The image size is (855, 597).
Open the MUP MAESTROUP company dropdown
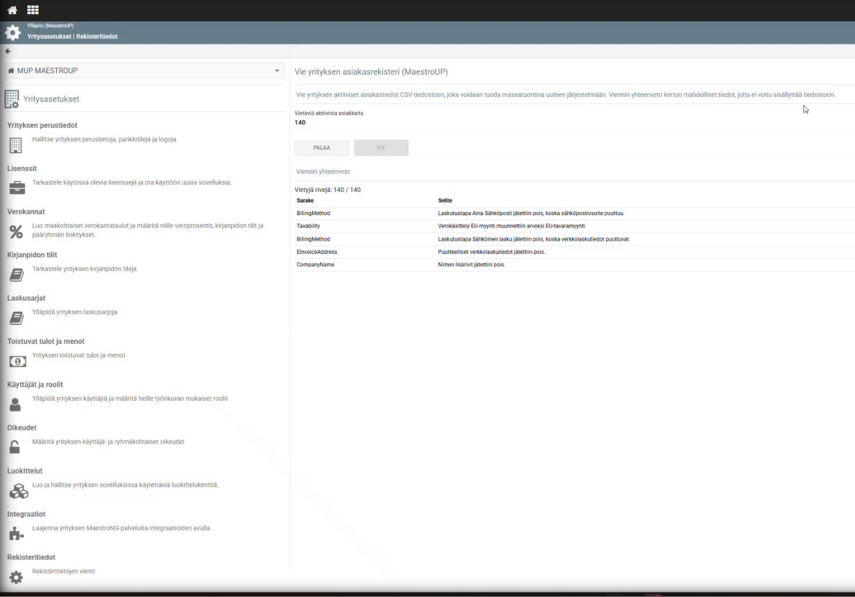tap(144, 70)
